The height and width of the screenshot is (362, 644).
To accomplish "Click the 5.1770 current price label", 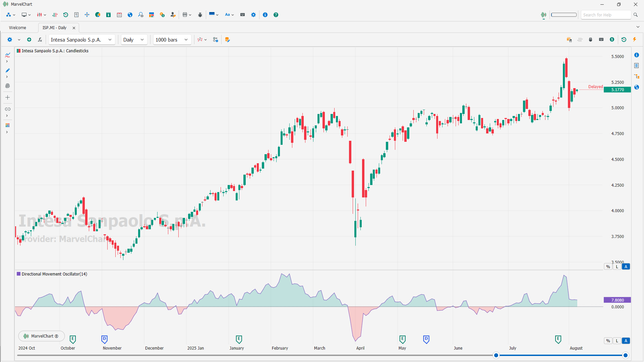I will click(x=617, y=89).
